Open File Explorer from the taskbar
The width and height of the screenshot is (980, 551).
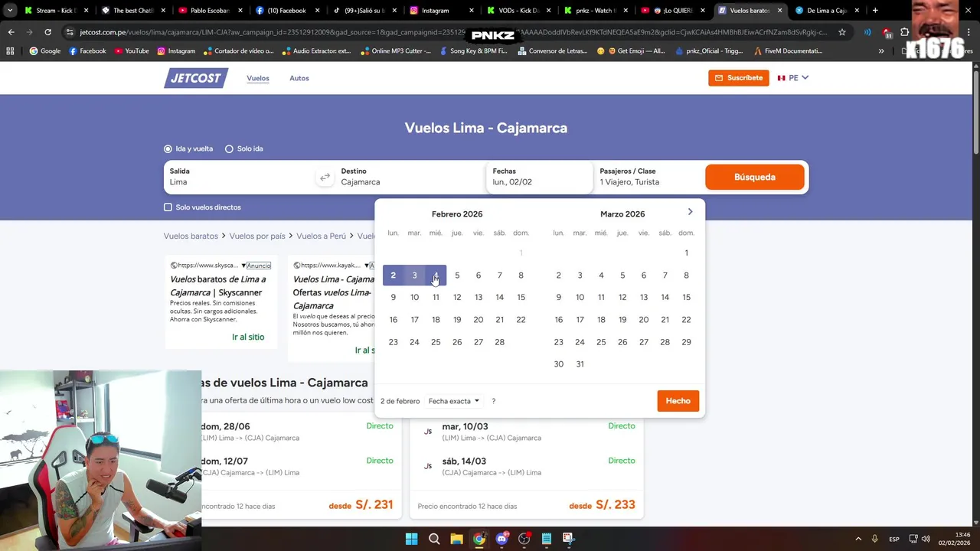click(456, 539)
